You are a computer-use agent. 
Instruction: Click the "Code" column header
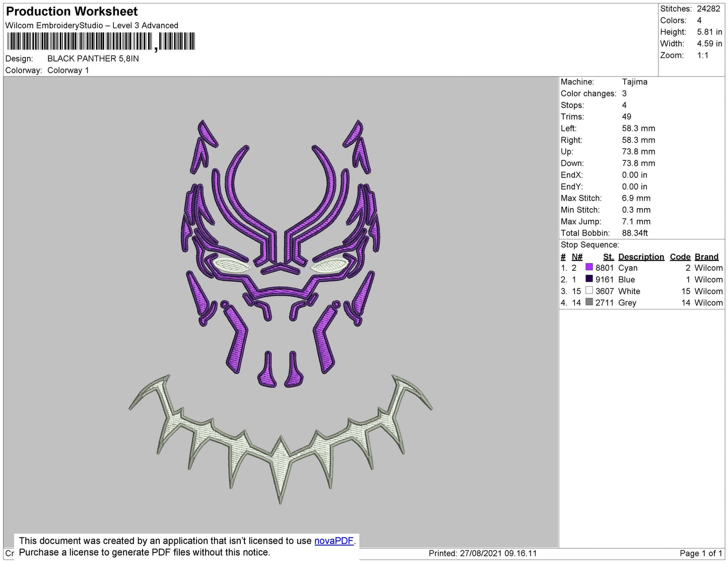(x=680, y=257)
